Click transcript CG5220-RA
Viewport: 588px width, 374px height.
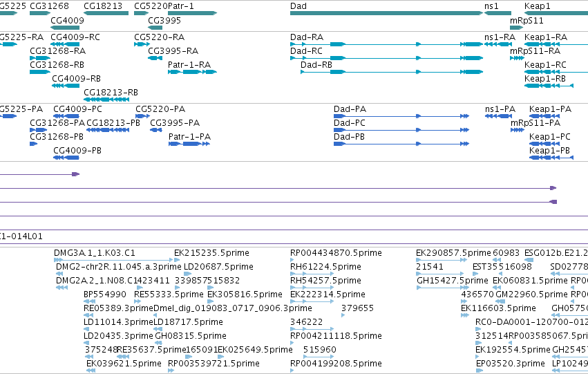click(x=142, y=44)
